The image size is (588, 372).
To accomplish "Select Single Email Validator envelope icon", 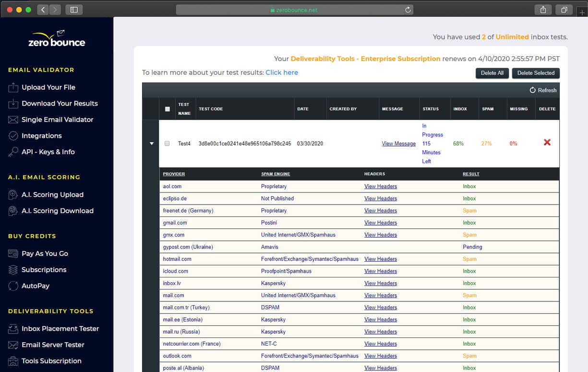I will point(13,120).
